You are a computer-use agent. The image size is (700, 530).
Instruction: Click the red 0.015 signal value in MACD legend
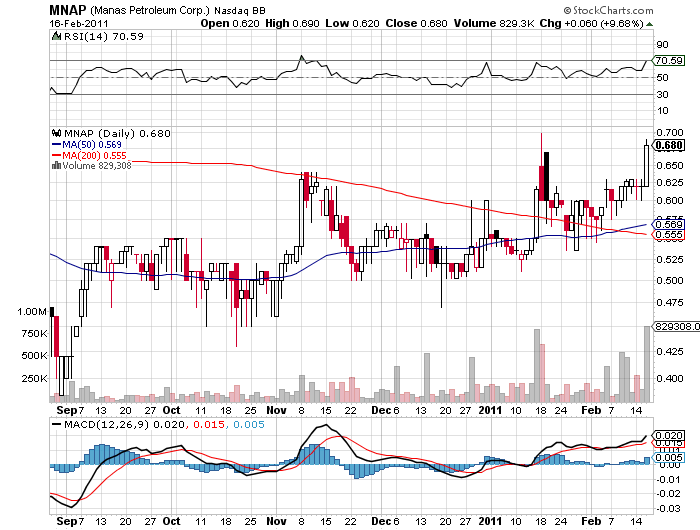click(208, 425)
